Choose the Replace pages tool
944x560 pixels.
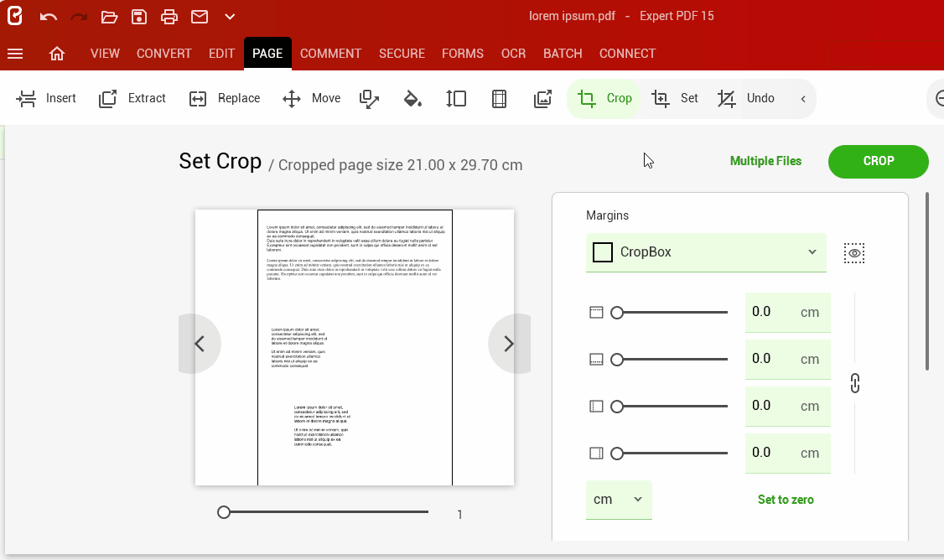pyautogui.click(x=224, y=98)
